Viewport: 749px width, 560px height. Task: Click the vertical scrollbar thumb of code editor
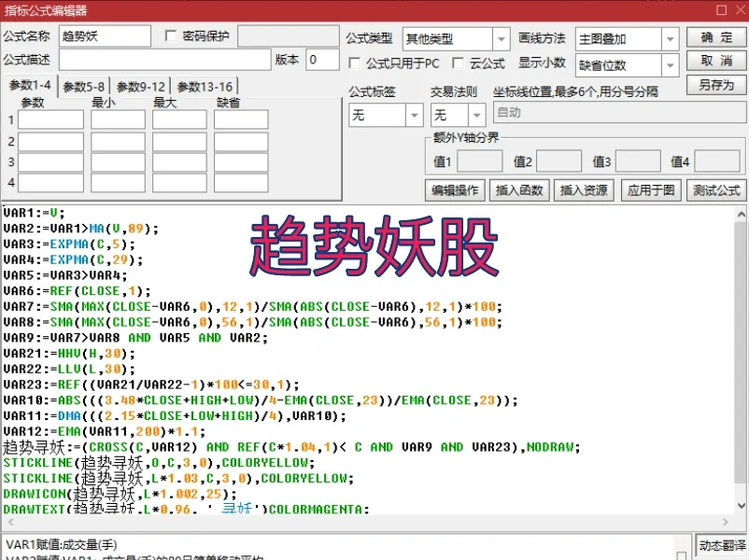(742, 351)
